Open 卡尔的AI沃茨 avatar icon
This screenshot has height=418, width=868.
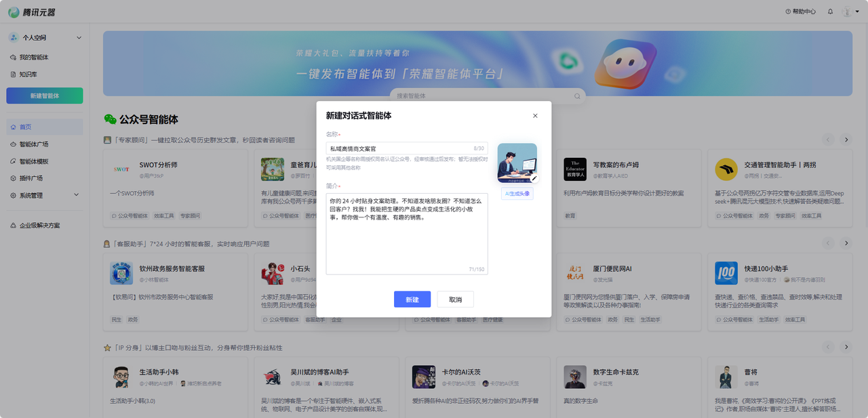coord(424,377)
